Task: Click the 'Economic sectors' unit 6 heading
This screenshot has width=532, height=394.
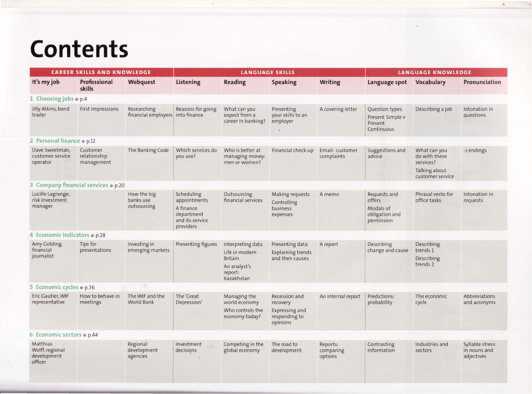Action: [x=59, y=334]
